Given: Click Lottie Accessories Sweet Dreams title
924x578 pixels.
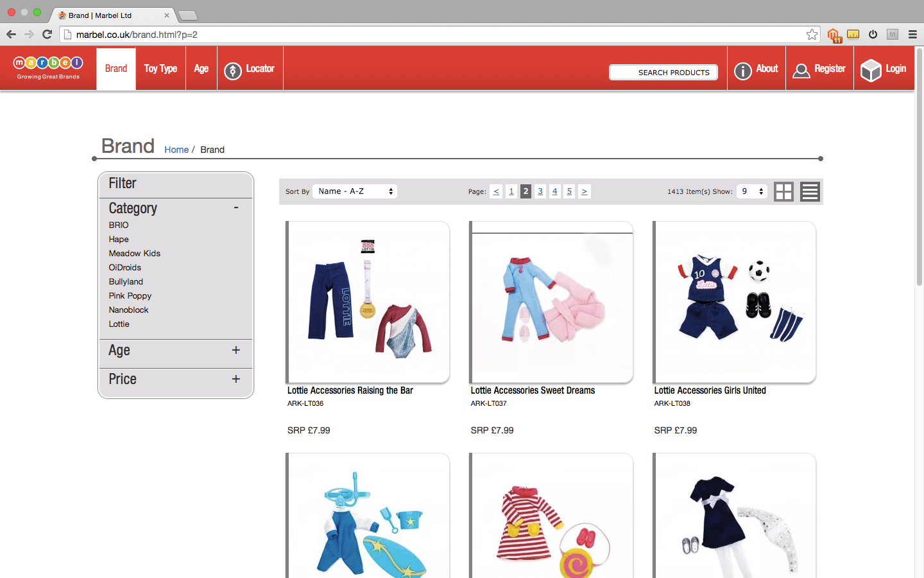Looking at the screenshot, I should [533, 390].
